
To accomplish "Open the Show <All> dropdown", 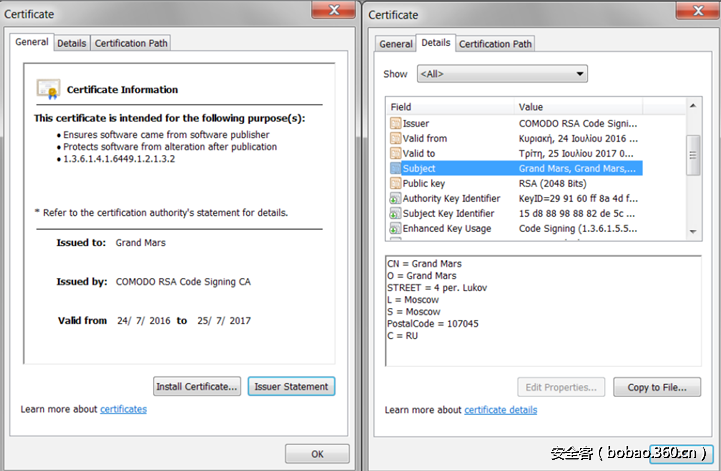I will tap(502, 74).
